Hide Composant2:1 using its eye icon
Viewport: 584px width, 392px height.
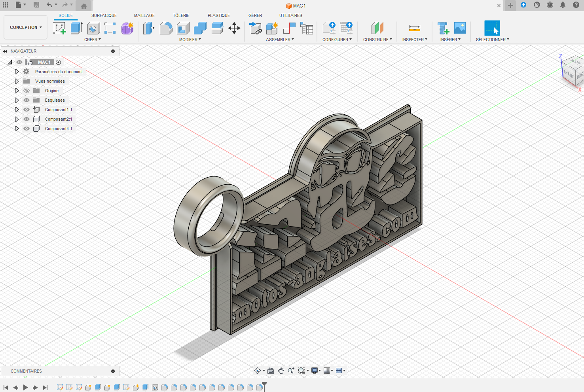(x=27, y=119)
